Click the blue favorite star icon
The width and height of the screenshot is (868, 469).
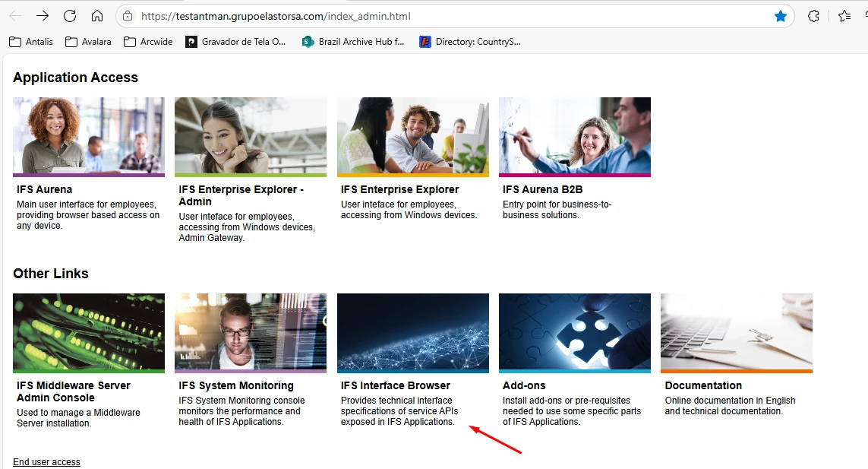pos(781,16)
